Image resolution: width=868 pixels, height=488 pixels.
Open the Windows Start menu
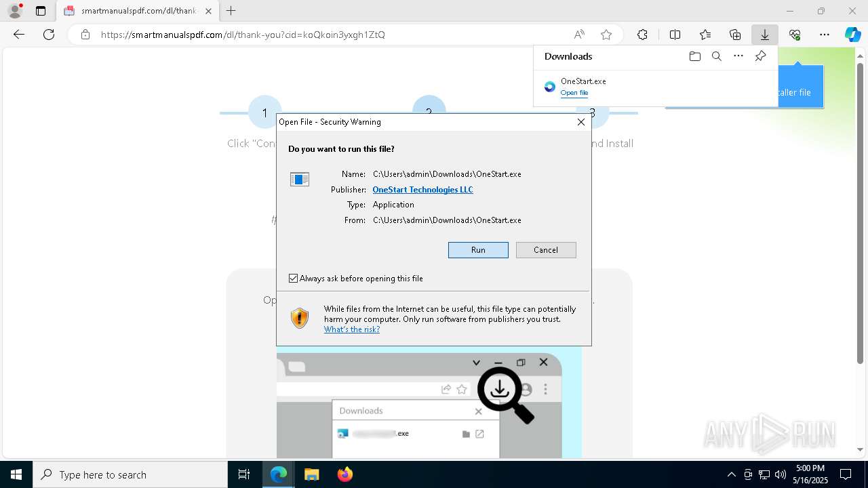[x=16, y=474]
